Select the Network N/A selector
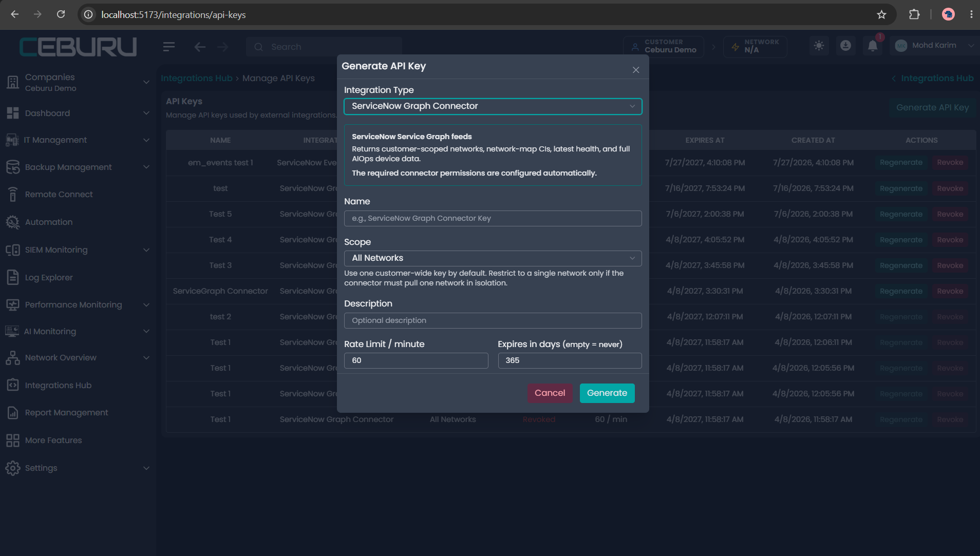This screenshot has height=556, width=980. 755,46
